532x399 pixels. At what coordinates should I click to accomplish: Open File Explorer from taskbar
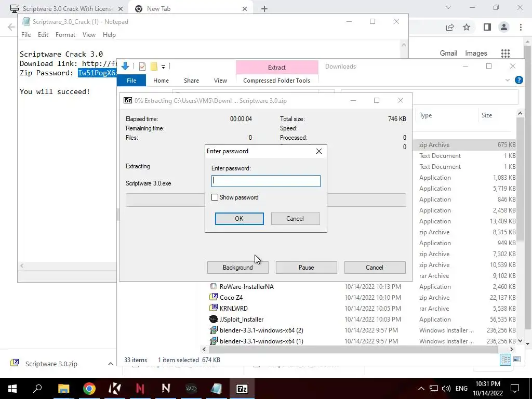[x=63, y=389]
